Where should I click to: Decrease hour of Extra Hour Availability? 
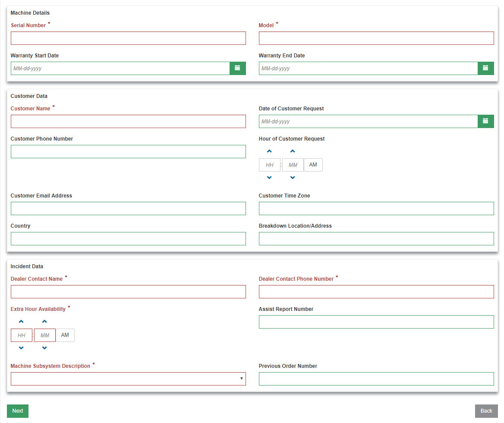tap(21, 348)
